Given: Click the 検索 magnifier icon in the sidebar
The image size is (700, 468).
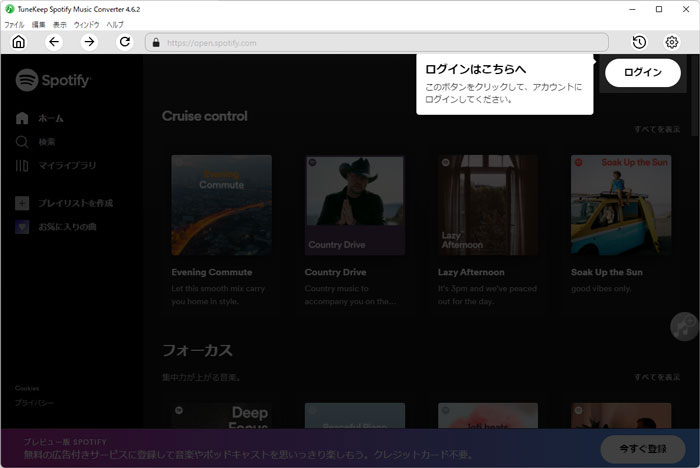Looking at the screenshot, I should [x=22, y=142].
